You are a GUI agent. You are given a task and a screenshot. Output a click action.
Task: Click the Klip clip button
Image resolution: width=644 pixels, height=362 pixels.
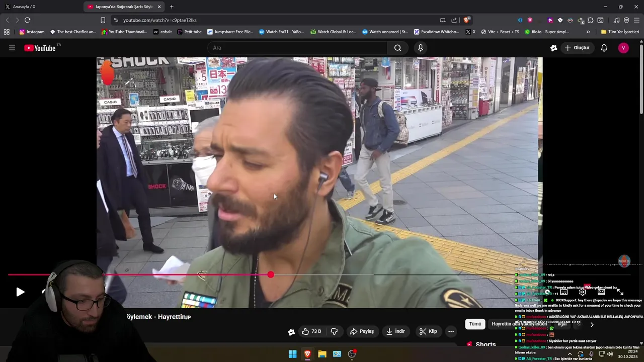[428, 331]
